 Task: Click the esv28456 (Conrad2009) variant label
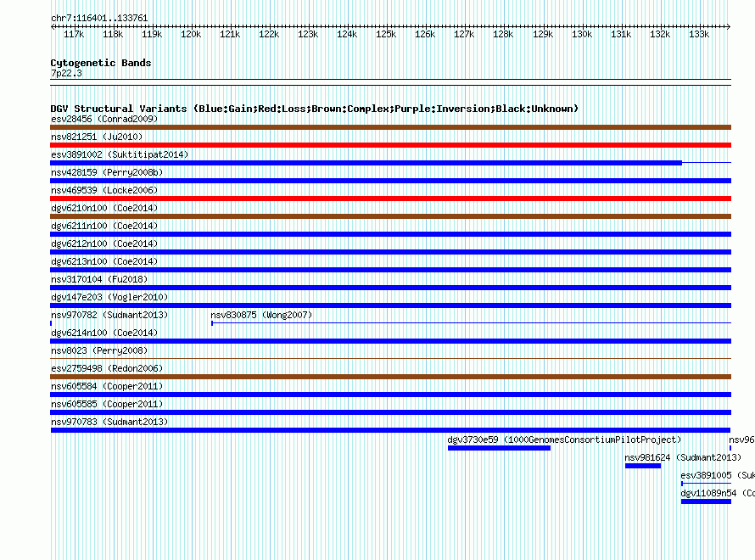104,119
